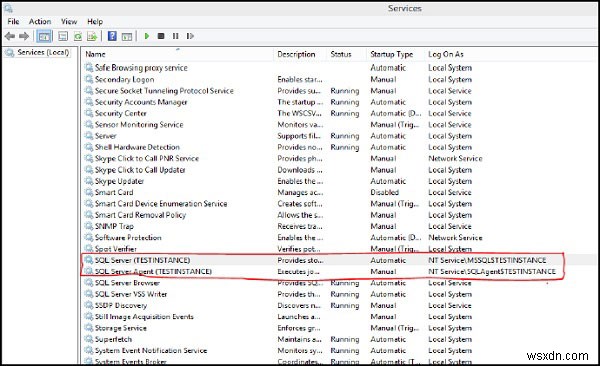This screenshot has width=600, height=366.
Task: Click Network Service for Software Protection
Action: [x=455, y=238]
